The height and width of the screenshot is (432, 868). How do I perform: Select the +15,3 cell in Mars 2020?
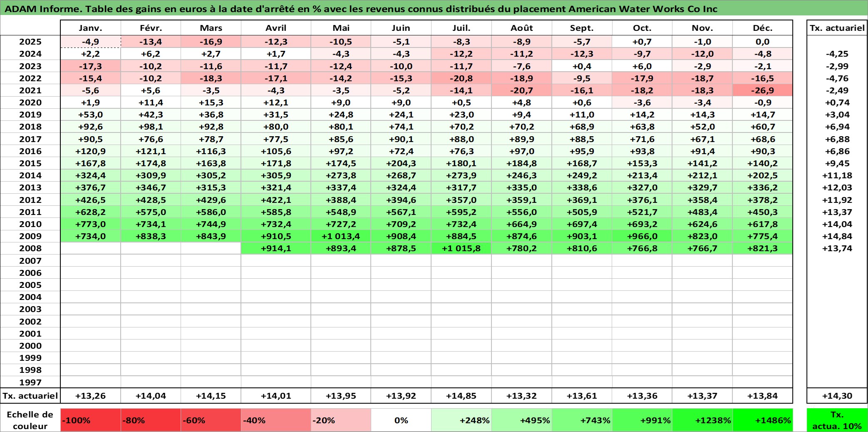pyautogui.click(x=211, y=102)
